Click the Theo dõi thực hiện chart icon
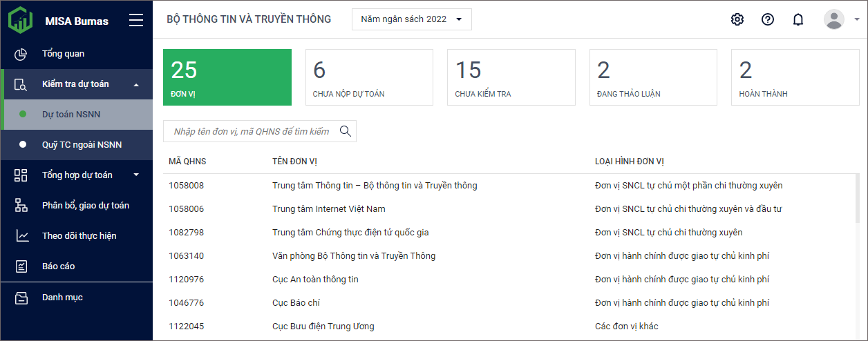The width and height of the screenshot is (868, 341). click(21, 236)
